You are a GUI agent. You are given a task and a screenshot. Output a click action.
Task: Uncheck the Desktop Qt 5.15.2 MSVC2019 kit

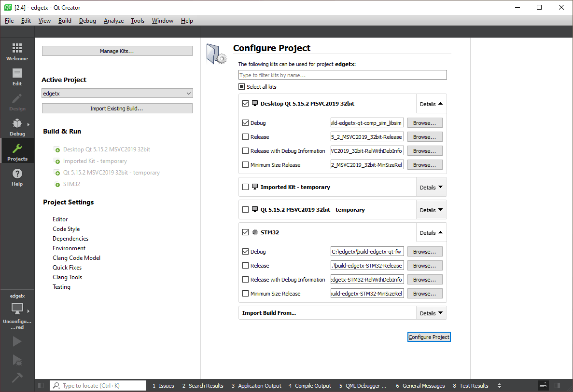click(x=245, y=103)
